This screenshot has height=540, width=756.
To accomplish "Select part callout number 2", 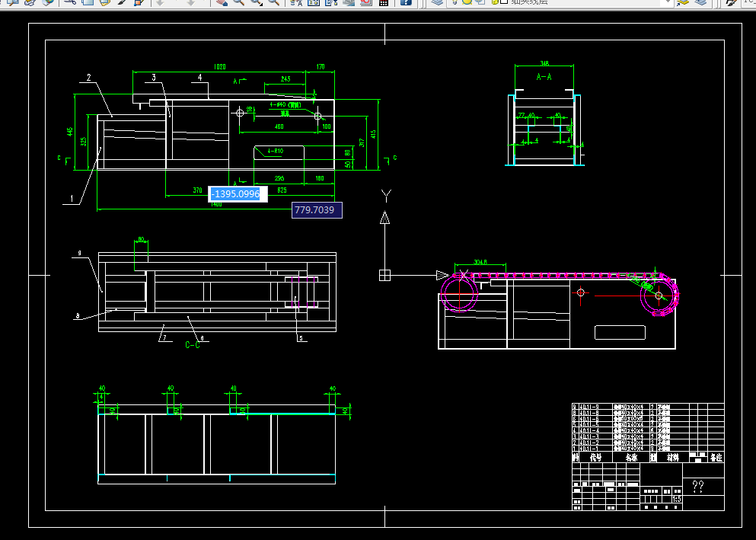I will pos(89,77).
